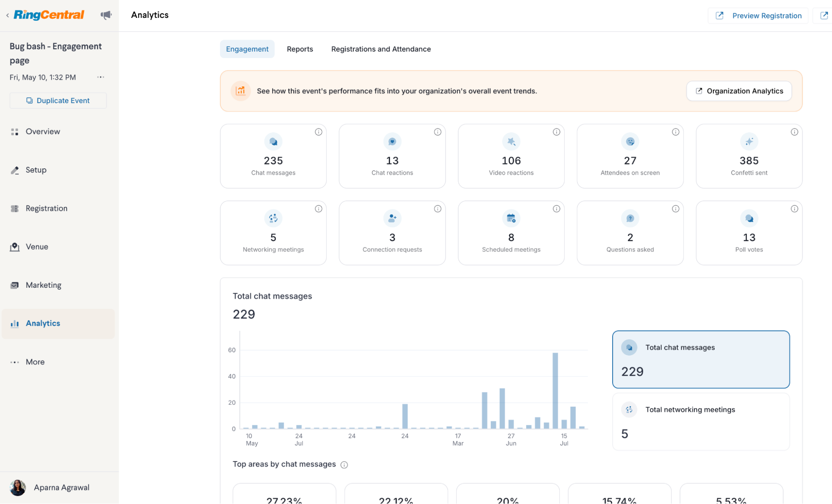The height and width of the screenshot is (504, 832).
Task: Click info icon on Video reactions card
Action: point(556,132)
